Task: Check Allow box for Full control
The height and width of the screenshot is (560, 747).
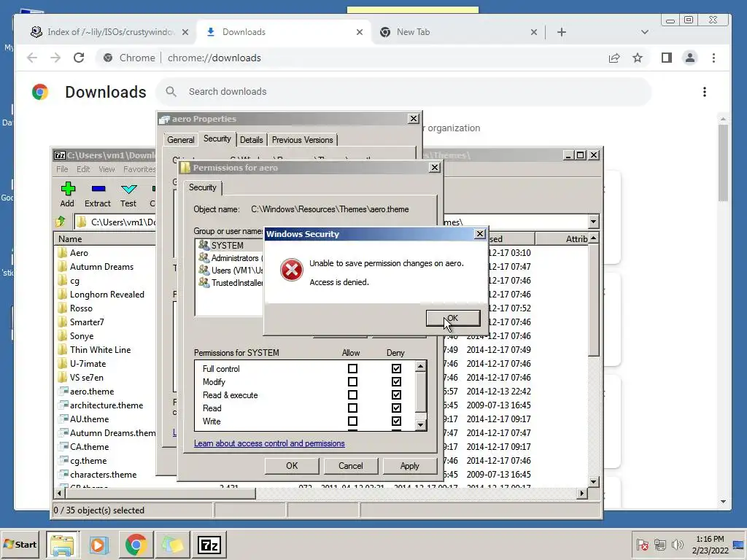Action: pos(352,368)
